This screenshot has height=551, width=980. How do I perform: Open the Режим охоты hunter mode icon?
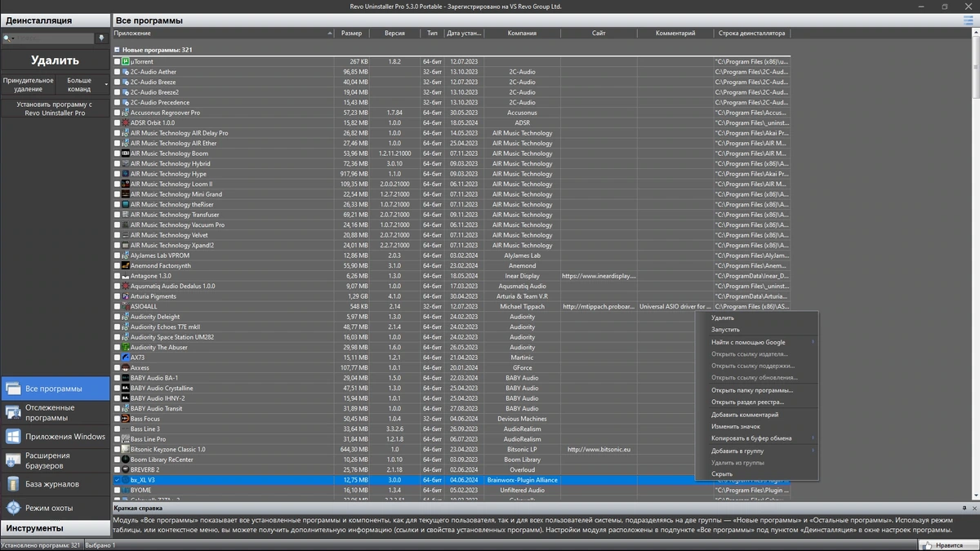(12, 508)
